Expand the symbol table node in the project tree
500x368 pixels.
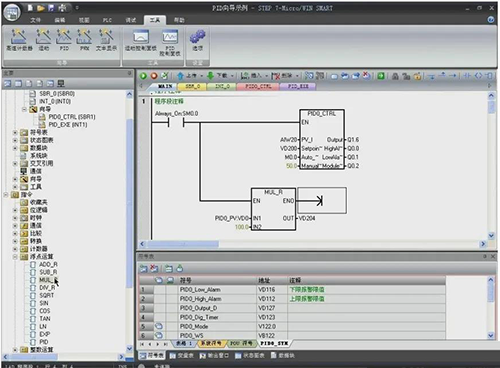pyautogui.click(x=15, y=132)
